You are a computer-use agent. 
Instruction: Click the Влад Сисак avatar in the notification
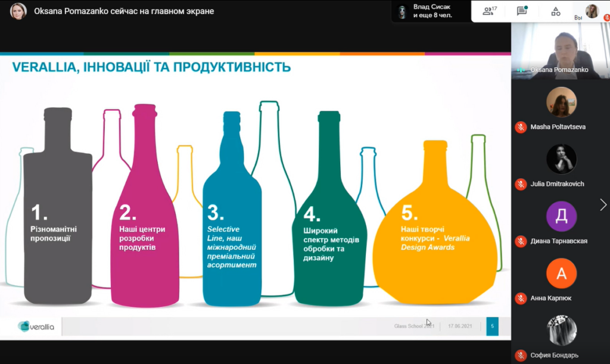(402, 11)
